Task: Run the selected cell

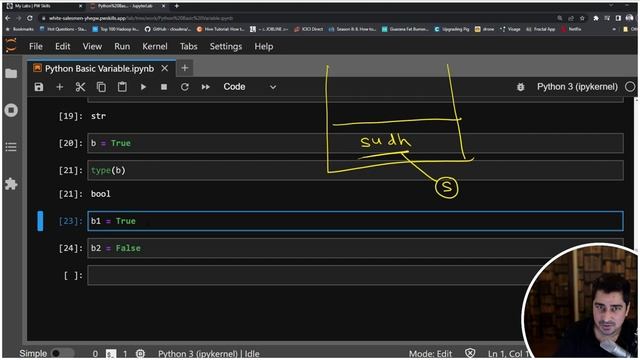Action: tap(143, 87)
